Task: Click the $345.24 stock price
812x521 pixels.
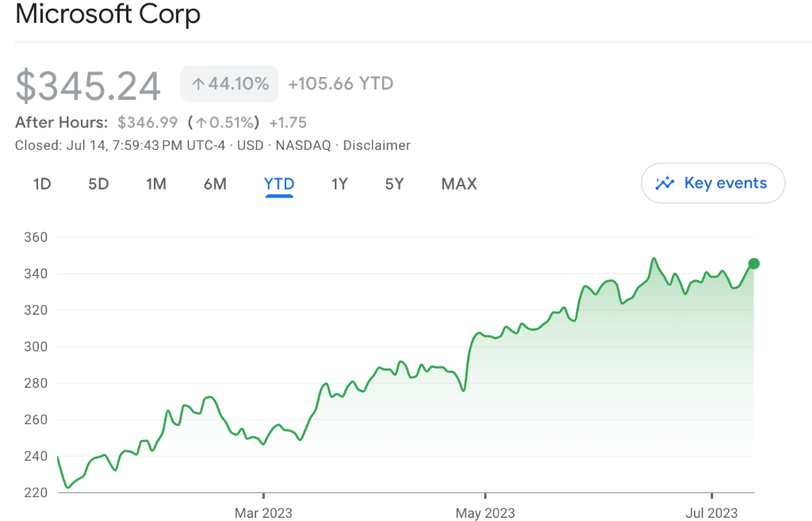Action: point(88,86)
